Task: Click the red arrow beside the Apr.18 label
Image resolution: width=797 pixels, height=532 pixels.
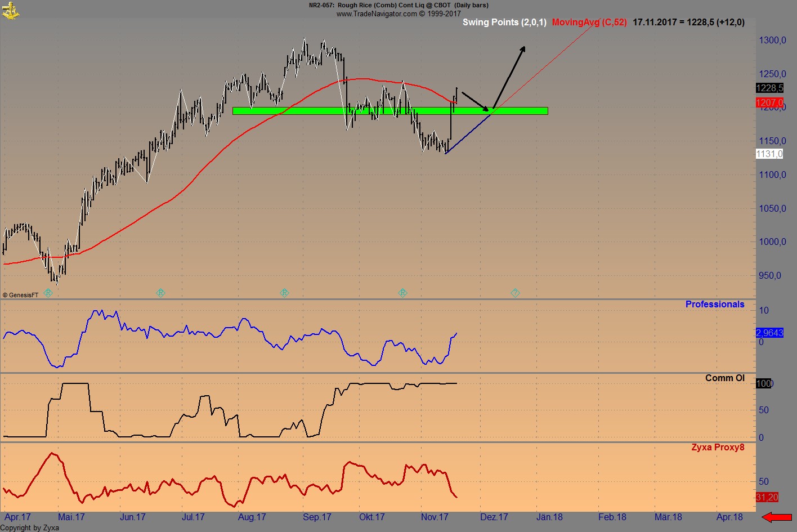Action: click(777, 517)
